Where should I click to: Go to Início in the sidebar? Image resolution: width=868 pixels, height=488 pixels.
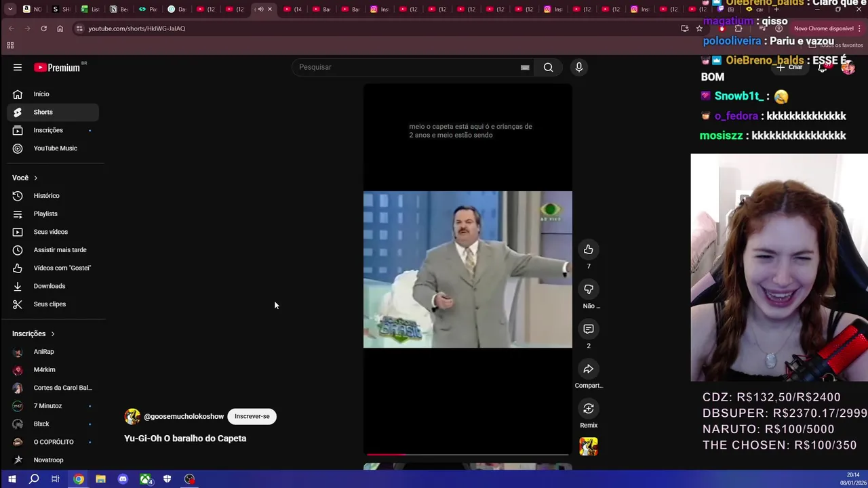(53, 94)
